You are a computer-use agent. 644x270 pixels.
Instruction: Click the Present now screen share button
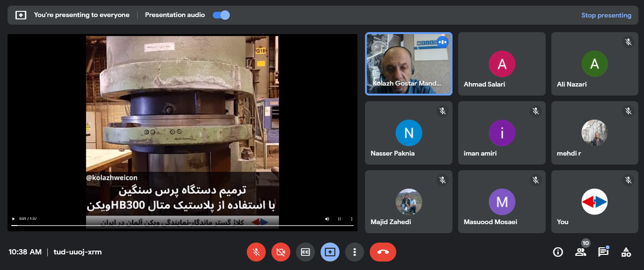330,252
